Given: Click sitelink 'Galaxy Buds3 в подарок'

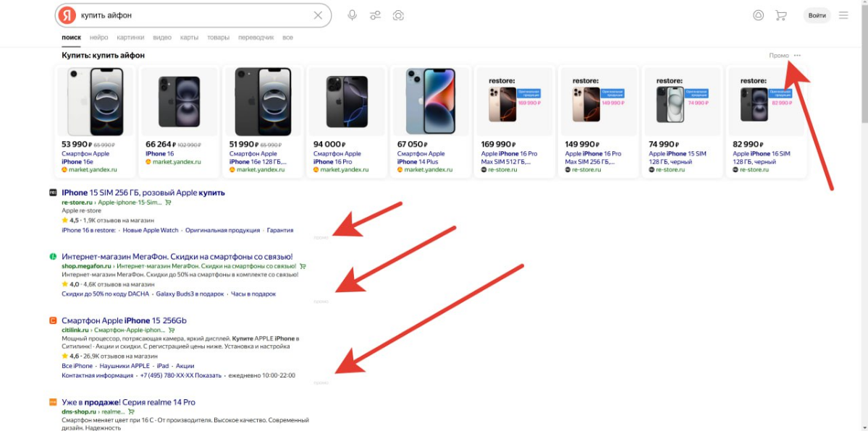Looking at the screenshot, I should pyautogui.click(x=190, y=294).
